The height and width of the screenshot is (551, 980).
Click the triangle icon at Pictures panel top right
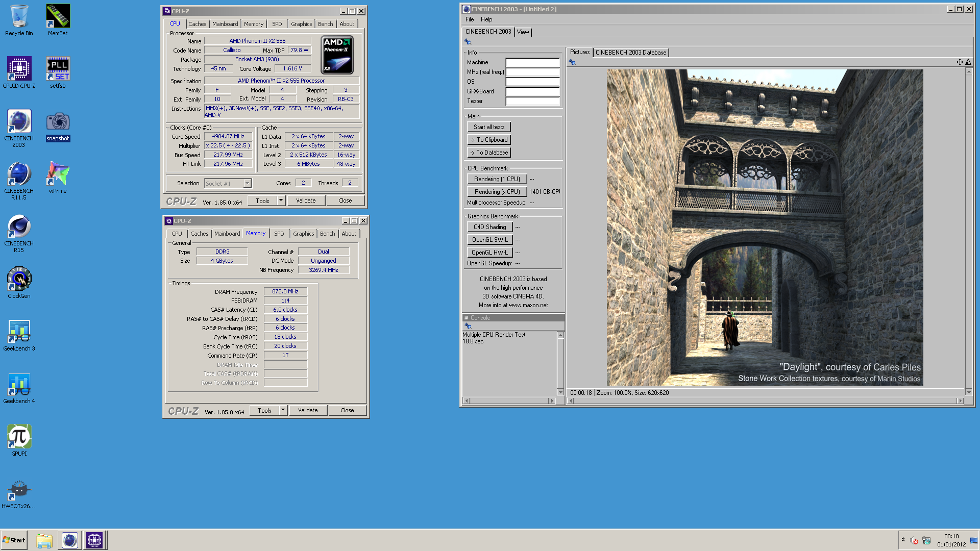(968, 62)
